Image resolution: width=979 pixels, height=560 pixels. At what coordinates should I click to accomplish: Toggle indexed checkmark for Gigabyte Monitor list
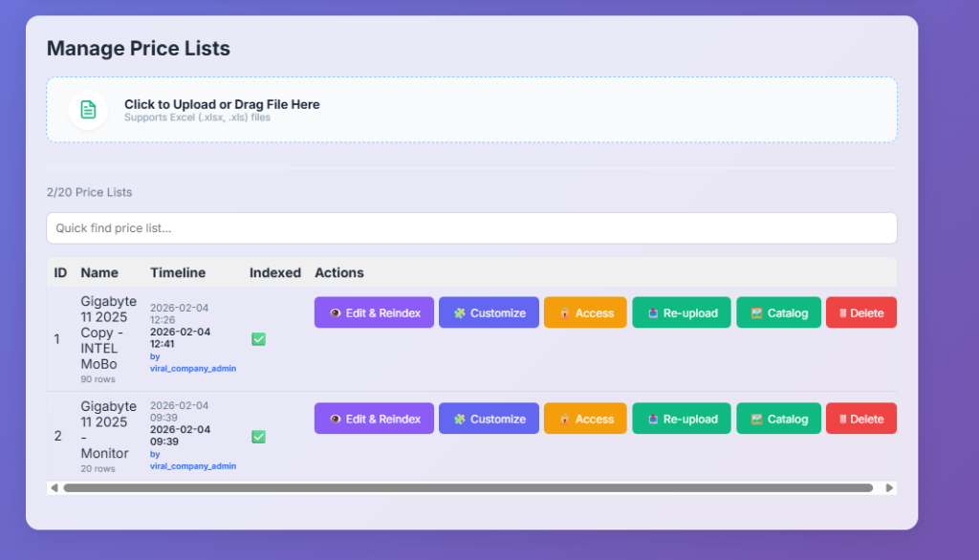point(258,437)
